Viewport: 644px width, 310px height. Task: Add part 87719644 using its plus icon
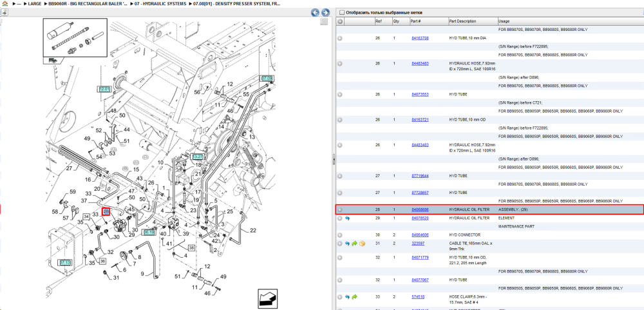click(340, 176)
